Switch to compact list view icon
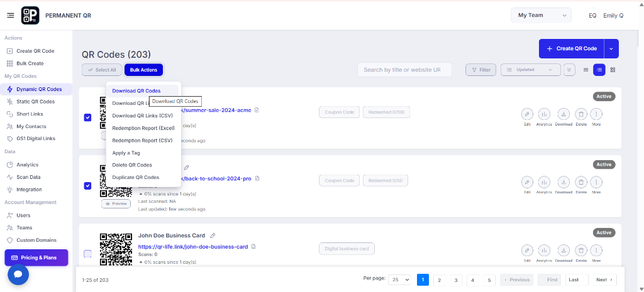The height and width of the screenshot is (292, 644). tap(586, 70)
